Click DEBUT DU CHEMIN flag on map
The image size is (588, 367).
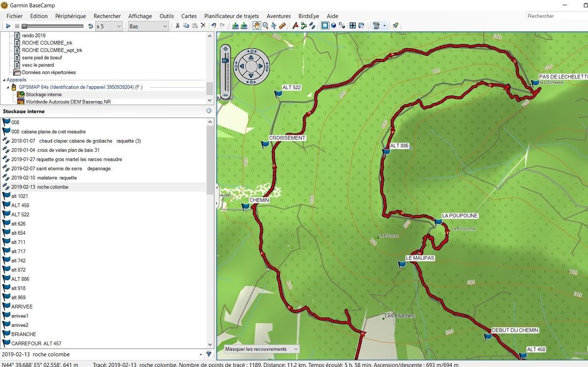pos(488,338)
